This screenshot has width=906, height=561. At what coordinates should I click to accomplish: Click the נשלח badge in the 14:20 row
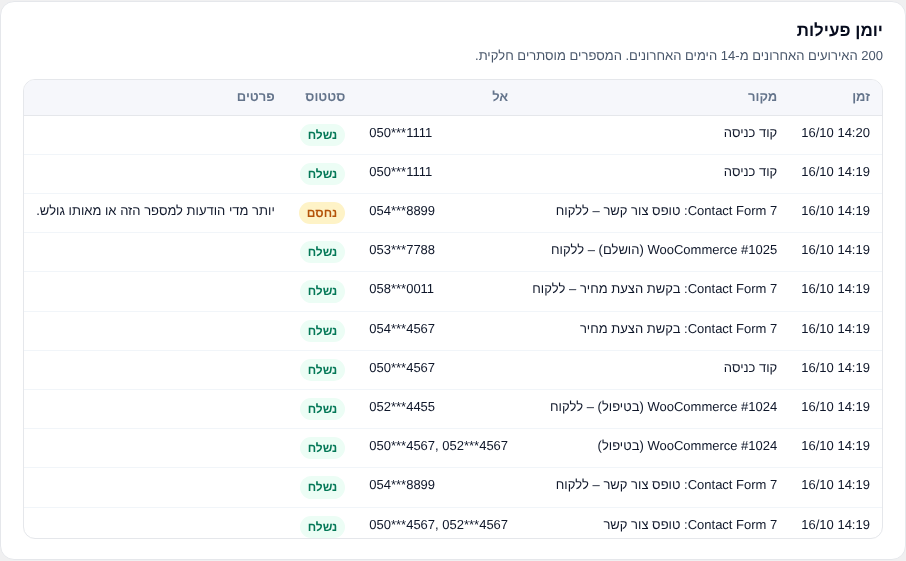coord(322,135)
